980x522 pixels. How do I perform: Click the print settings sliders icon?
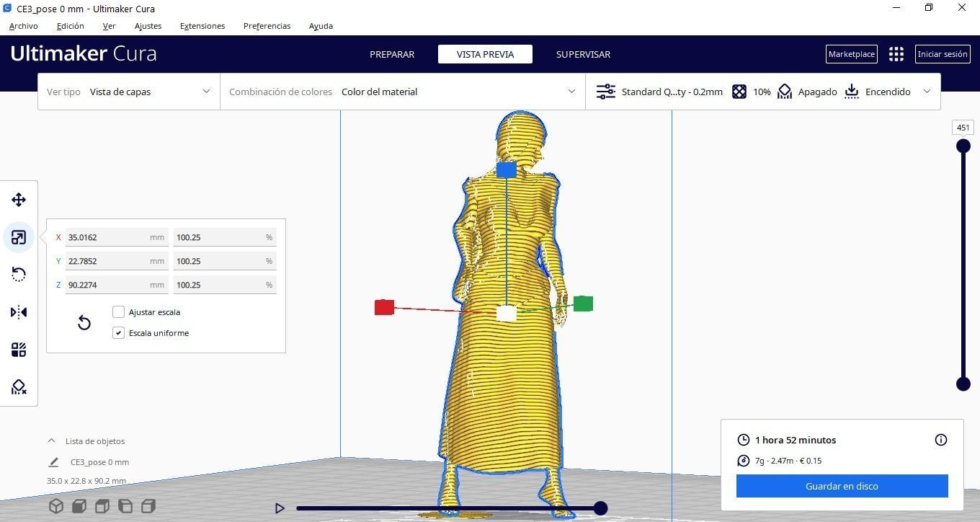(x=606, y=92)
